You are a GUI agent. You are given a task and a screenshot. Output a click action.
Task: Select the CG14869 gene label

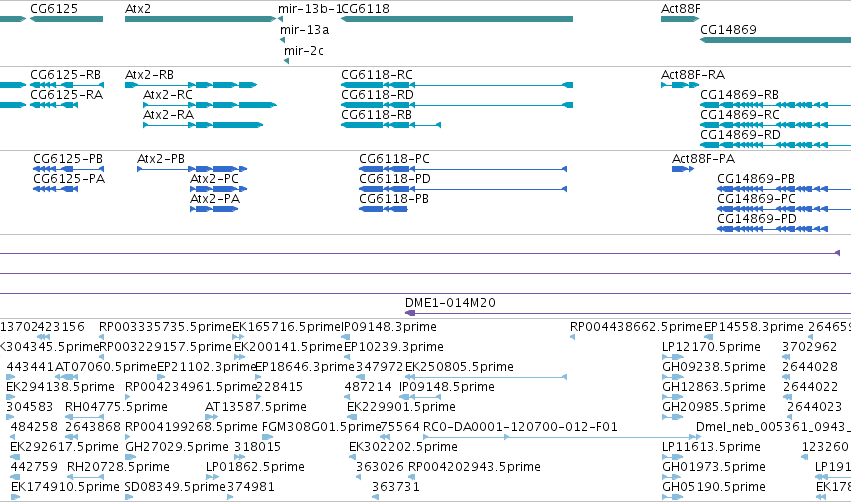(728, 30)
